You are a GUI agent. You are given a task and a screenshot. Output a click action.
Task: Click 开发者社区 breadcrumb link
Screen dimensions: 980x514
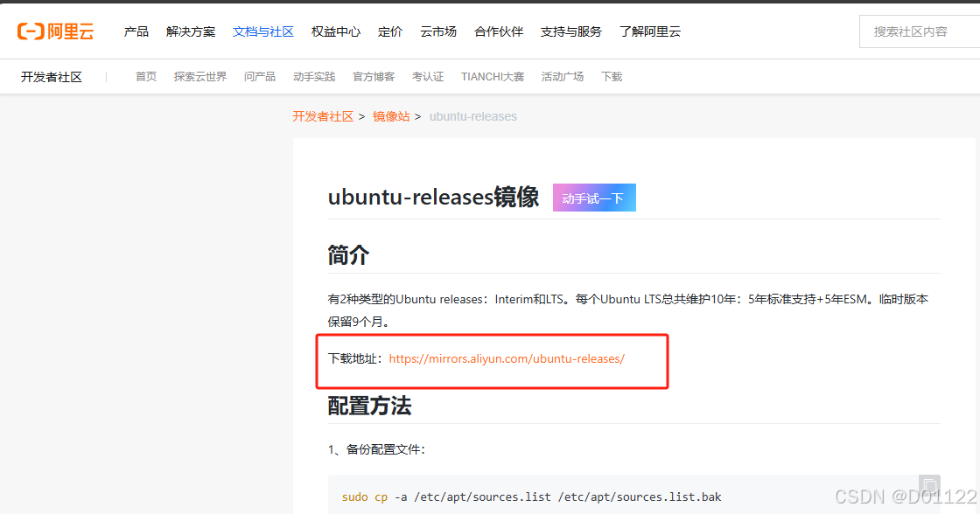pyautogui.click(x=323, y=117)
